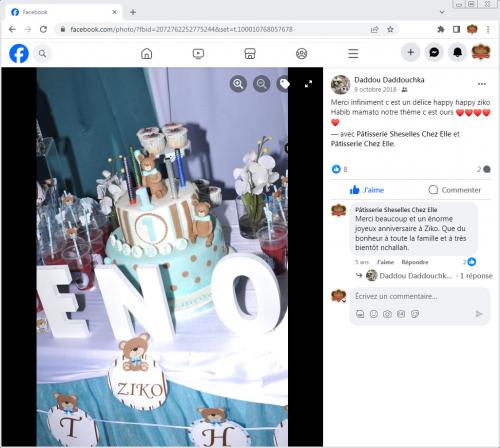This screenshot has height=448, width=500.
Task: Open the 9 octobre 2018 post date
Action: coord(375,89)
